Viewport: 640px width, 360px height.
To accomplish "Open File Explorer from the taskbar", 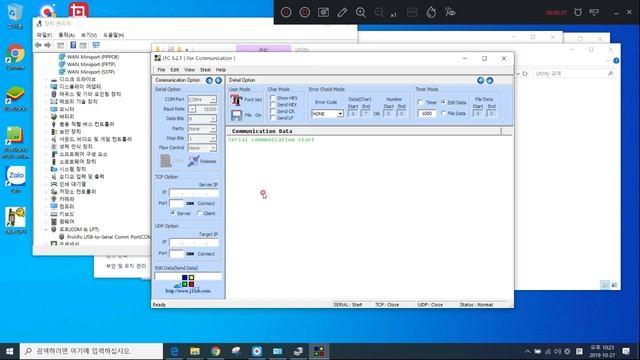I will 195,351.
